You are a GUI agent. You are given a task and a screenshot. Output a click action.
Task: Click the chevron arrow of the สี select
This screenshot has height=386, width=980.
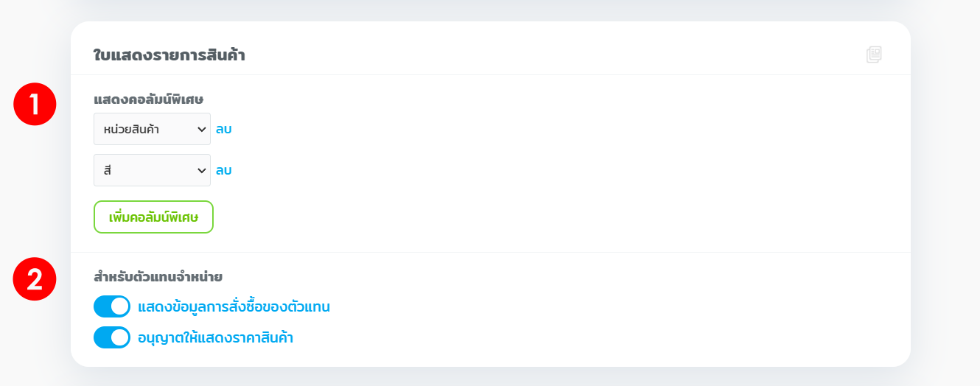click(202, 171)
